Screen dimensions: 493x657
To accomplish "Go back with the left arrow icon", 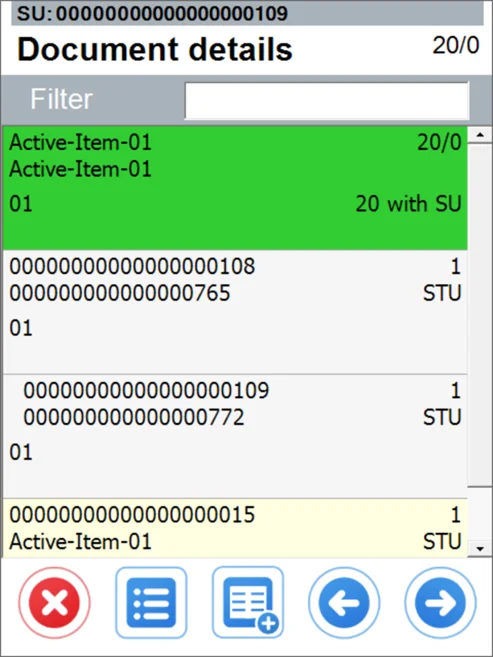I will (x=344, y=603).
